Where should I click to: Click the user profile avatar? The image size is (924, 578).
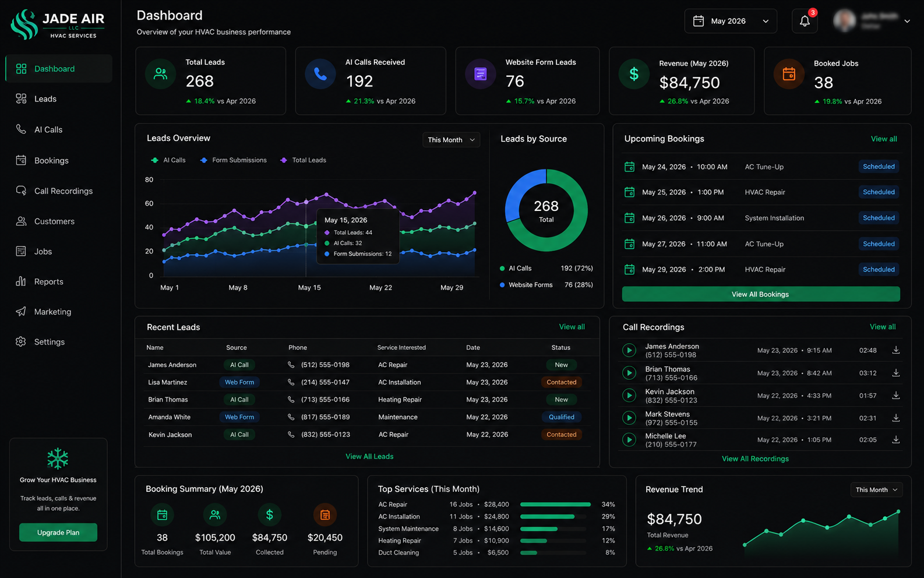click(x=844, y=21)
